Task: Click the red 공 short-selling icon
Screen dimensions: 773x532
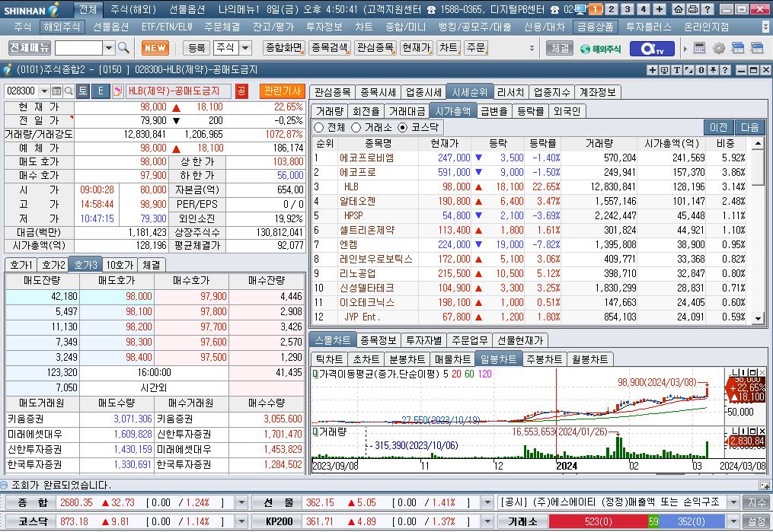Action: point(241,91)
